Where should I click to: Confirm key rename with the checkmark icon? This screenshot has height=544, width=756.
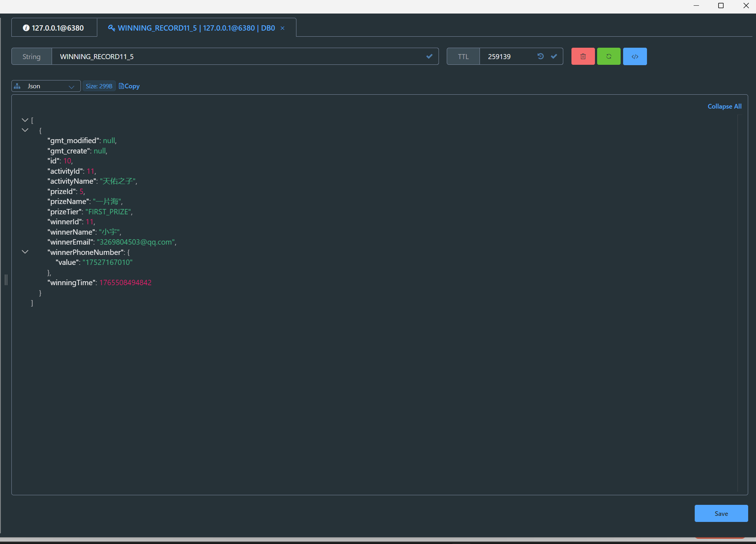[429, 57]
